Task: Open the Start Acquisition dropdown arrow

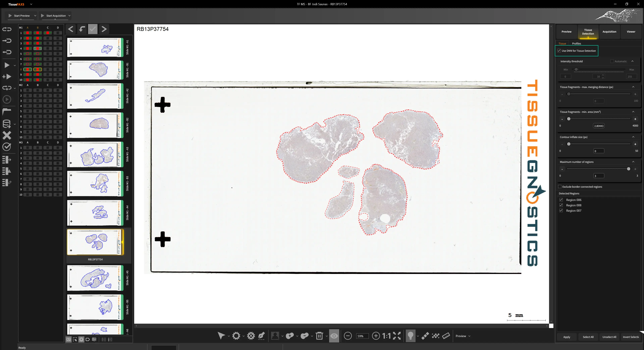Action: [69, 15]
